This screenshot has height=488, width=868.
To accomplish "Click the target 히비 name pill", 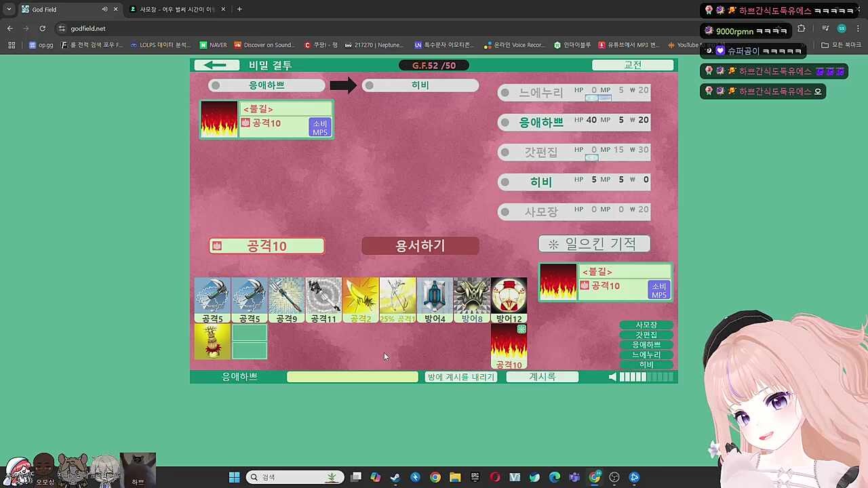I will pos(420,85).
